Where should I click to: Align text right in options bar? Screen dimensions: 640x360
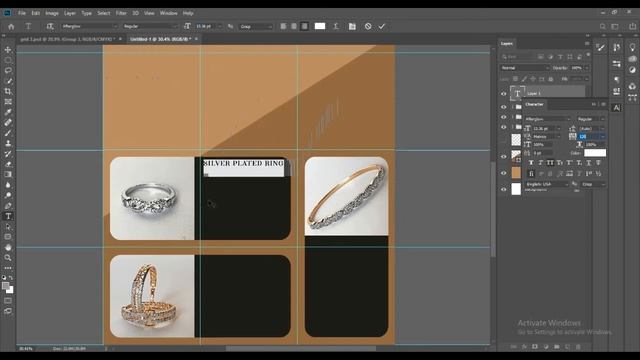click(304, 27)
